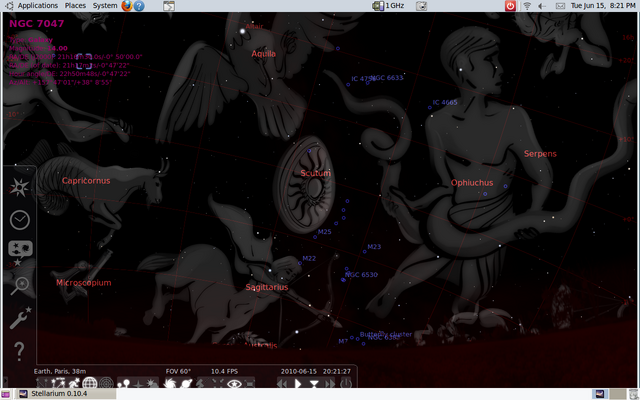This screenshot has width=640, height=400.
Task: Toggle night mode eye icon
Action: [234, 383]
